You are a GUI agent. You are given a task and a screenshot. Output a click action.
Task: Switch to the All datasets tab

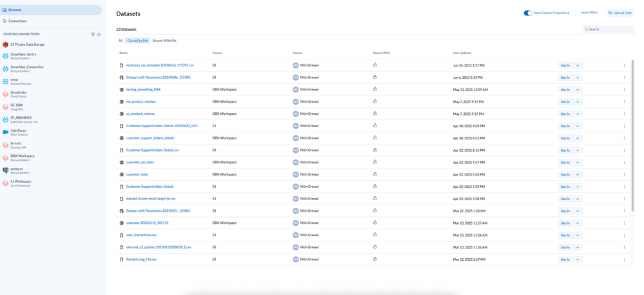121,41
